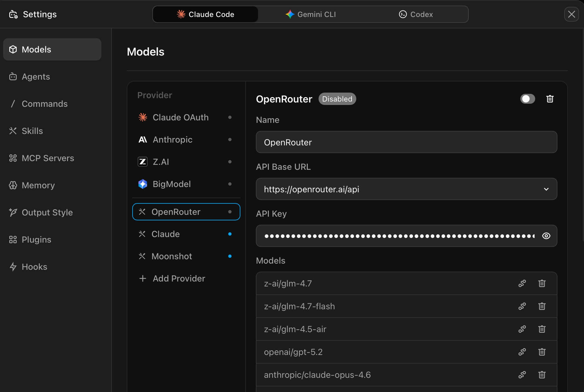
Task: Click the Moonshot provider status dot
Action: coord(230,256)
